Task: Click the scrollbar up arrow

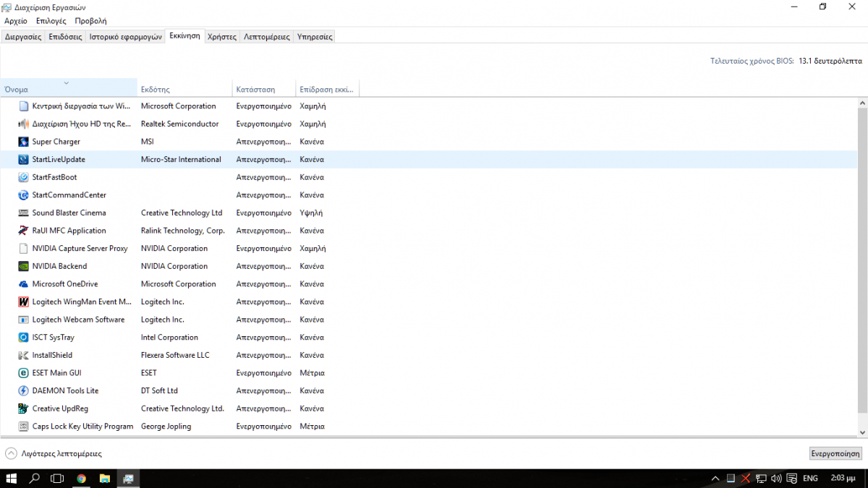Action: [x=862, y=103]
